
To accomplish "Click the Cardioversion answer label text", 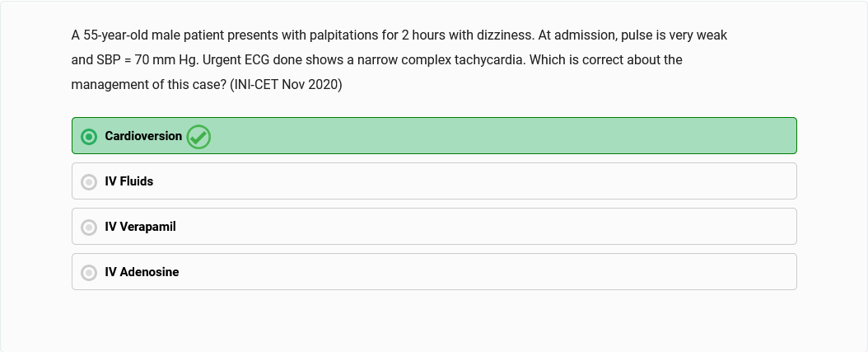I will (x=143, y=136).
